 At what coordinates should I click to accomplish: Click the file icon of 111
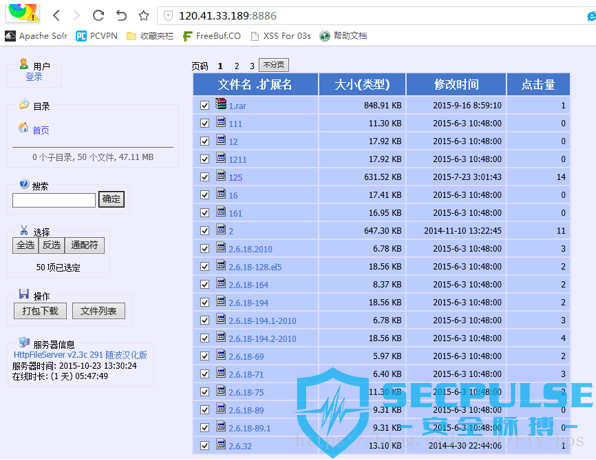(221, 122)
